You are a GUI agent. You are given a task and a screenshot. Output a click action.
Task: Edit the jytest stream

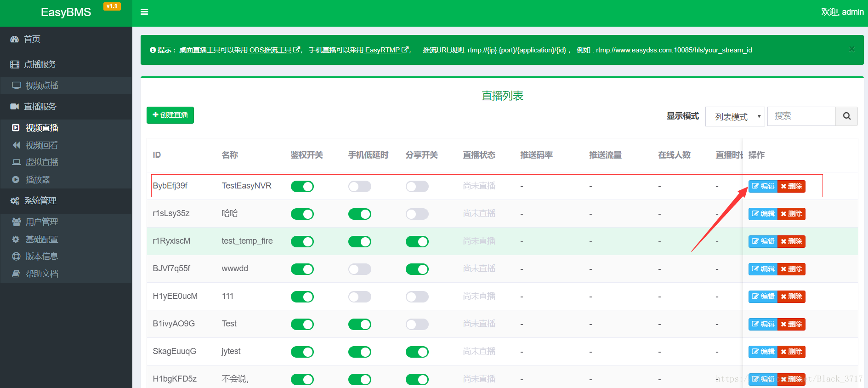tap(763, 352)
